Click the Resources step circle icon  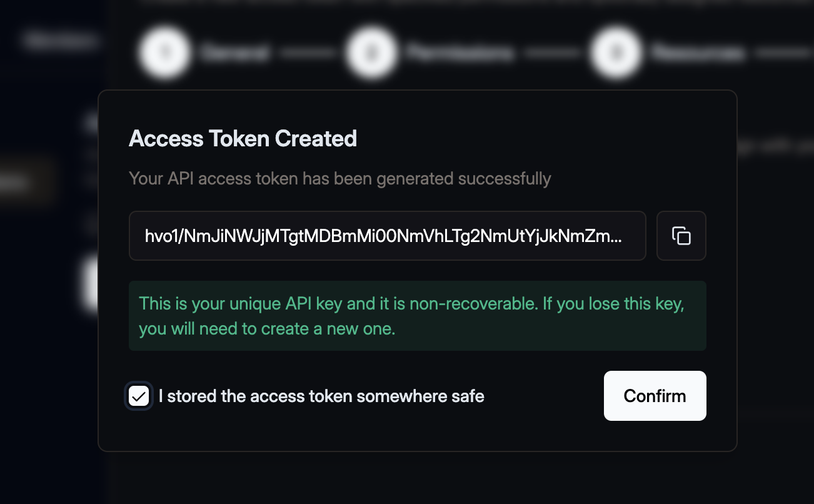click(x=616, y=53)
